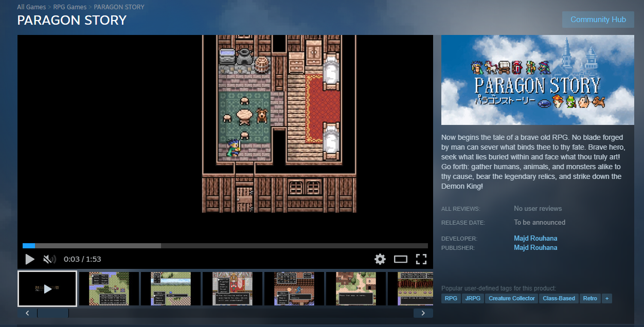Select the RPG tag
The height and width of the screenshot is (327, 644).
pos(451,298)
